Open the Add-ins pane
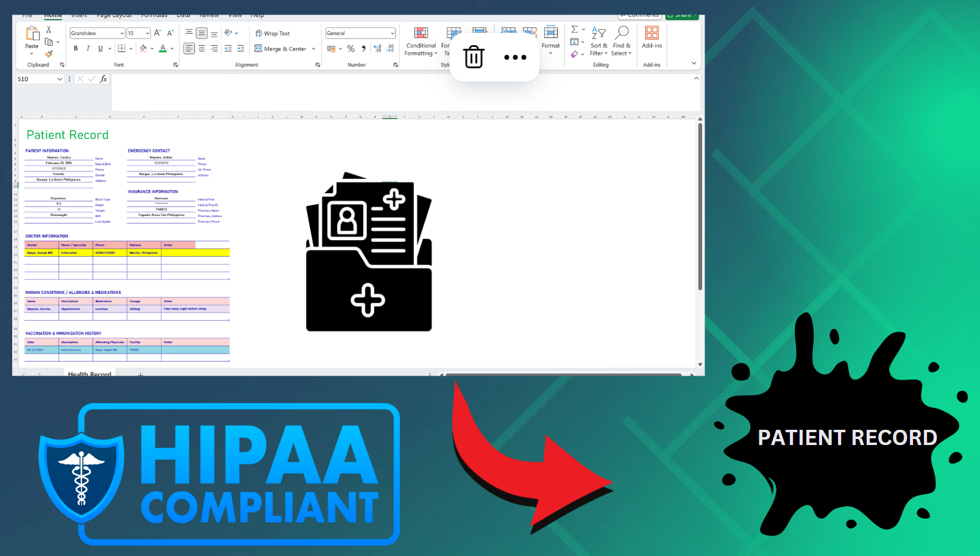980x556 pixels. point(652,37)
